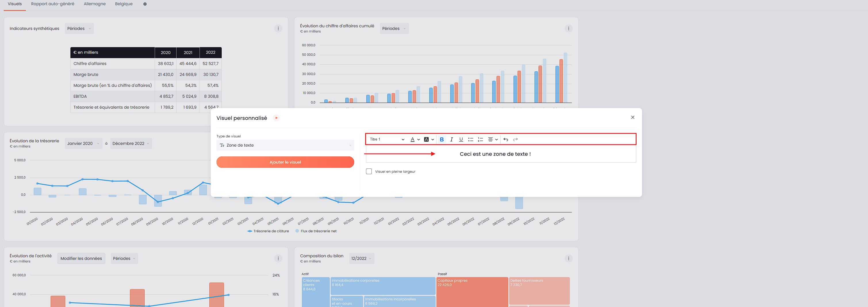
Task: Open the tab settings gear icon
Action: coord(145,4)
